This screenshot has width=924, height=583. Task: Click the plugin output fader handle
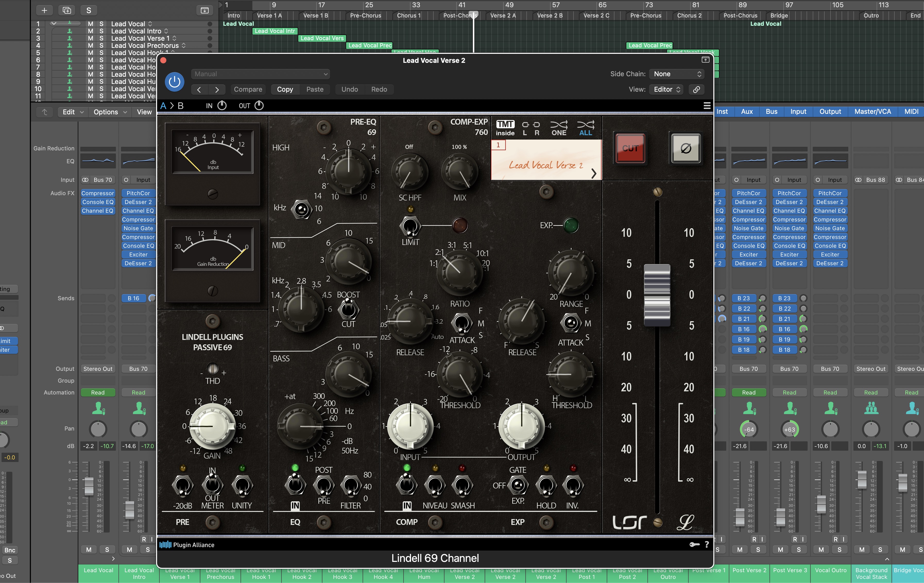(x=657, y=295)
